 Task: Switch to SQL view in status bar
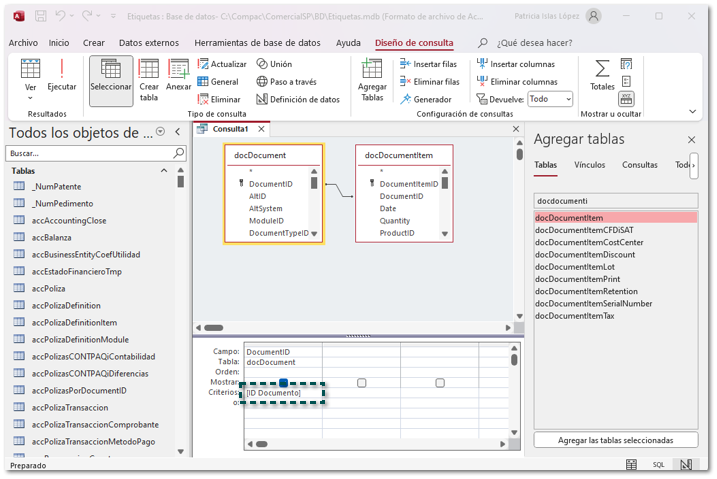coord(659,465)
